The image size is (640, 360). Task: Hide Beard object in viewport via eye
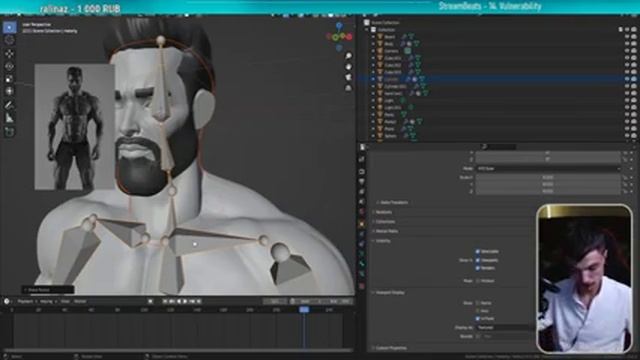(627, 37)
